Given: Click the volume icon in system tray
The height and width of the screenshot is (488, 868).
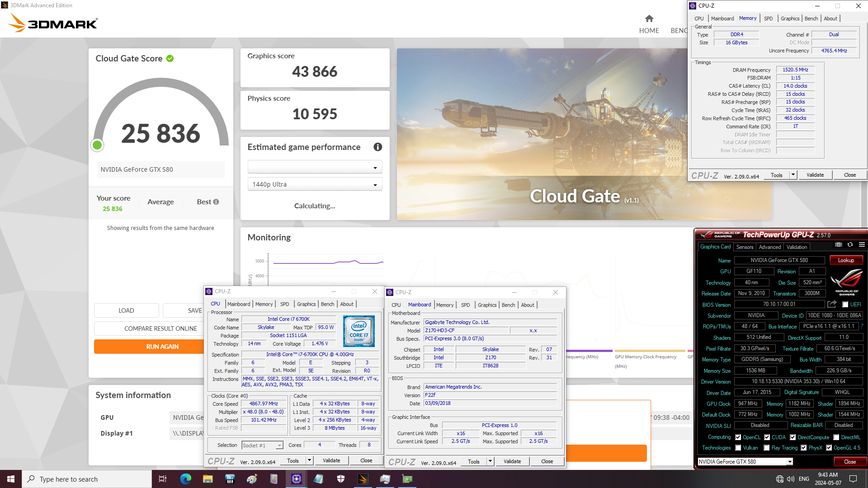Looking at the screenshot, I should [791, 479].
